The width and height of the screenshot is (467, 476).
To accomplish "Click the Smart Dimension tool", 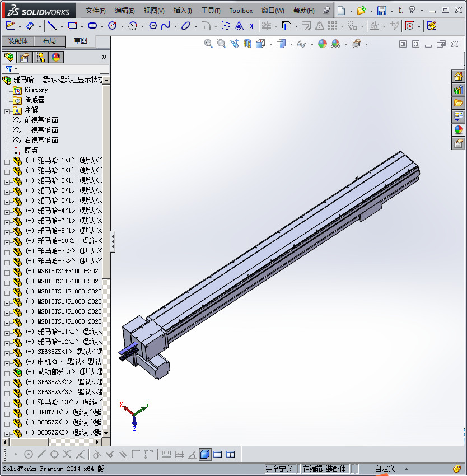I will [x=30, y=26].
